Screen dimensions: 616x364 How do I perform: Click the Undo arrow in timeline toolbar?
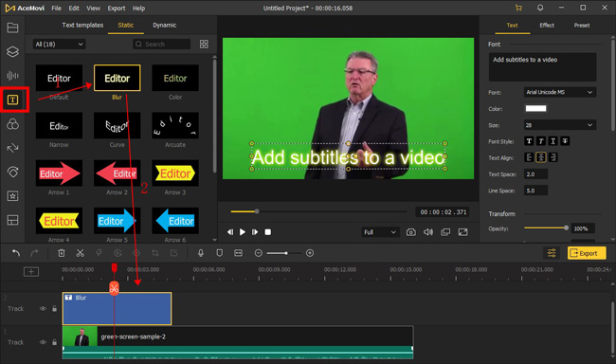coord(16,253)
